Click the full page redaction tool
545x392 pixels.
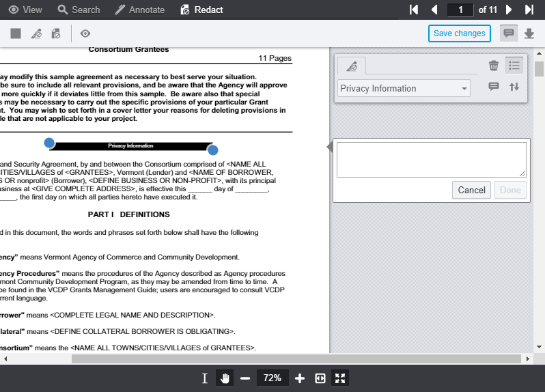click(56, 33)
